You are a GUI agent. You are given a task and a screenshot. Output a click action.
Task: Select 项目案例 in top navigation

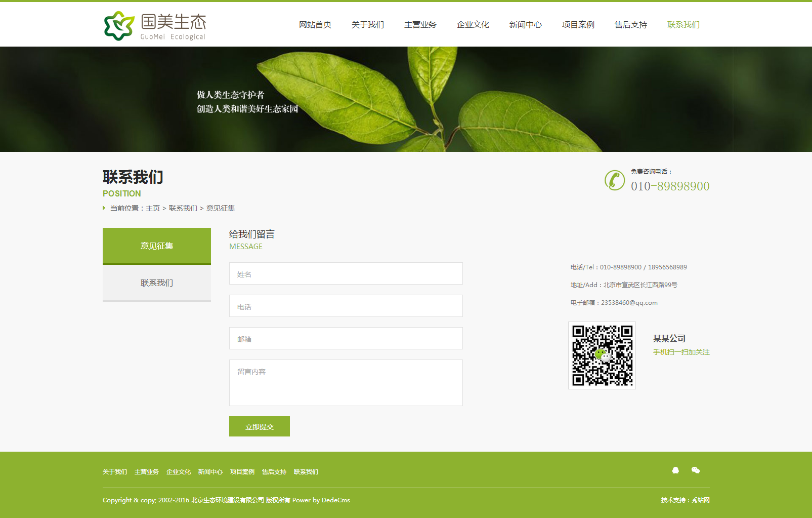tap(578, 25)
